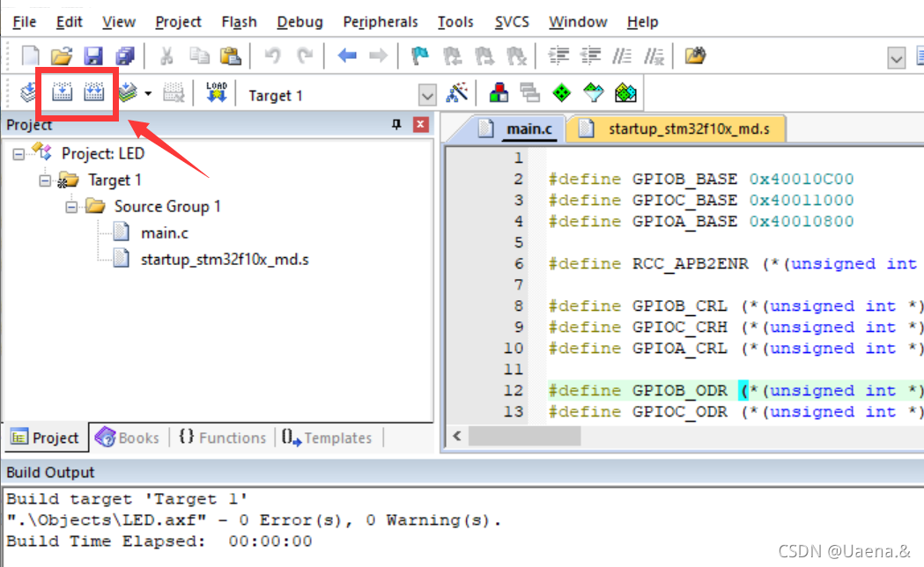Save all files icon
Viewport: 924px width, 567px height.
pos(125,56)
